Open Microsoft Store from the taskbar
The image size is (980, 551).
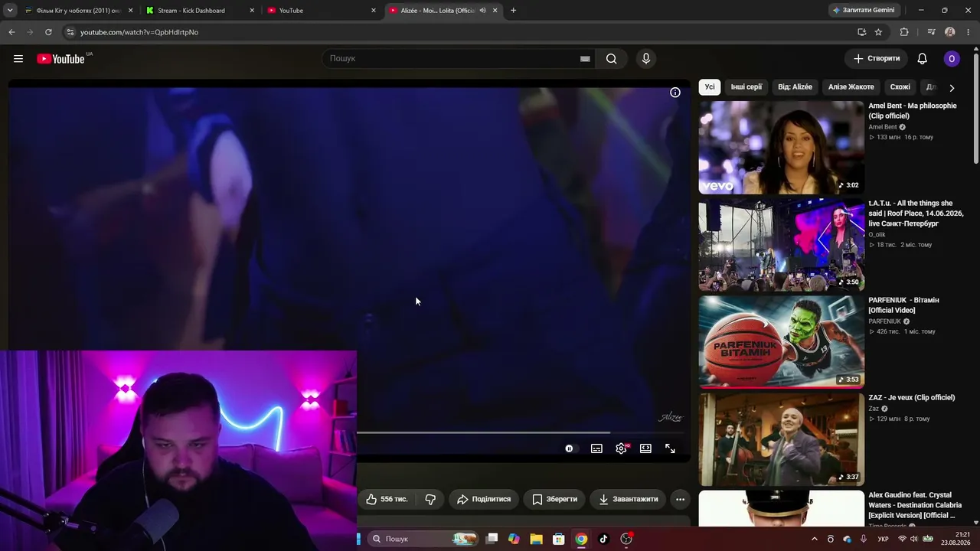(559, 539)
